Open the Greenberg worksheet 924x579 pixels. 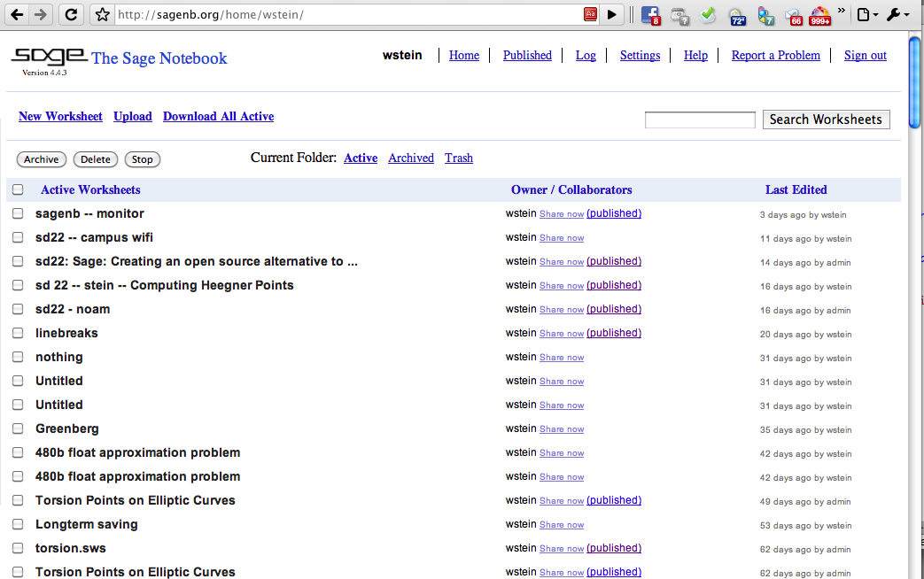(x=67, y=428)
